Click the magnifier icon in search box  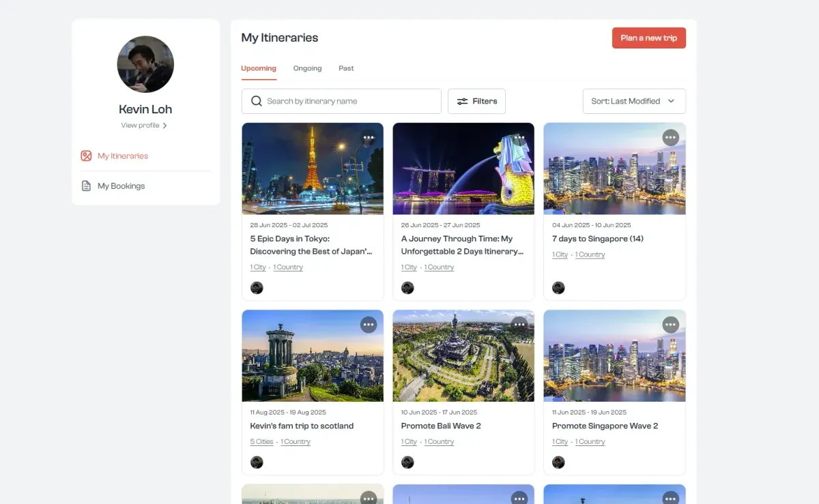257,101
